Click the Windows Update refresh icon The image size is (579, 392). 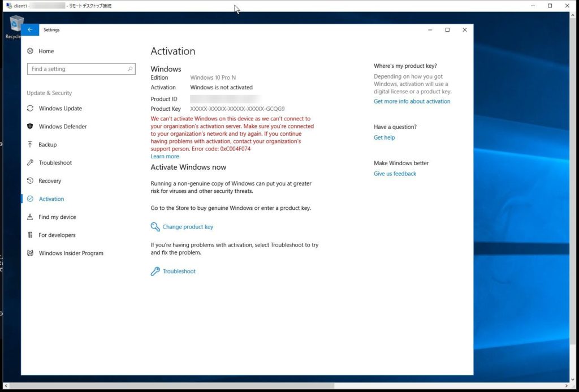point(31,108)
